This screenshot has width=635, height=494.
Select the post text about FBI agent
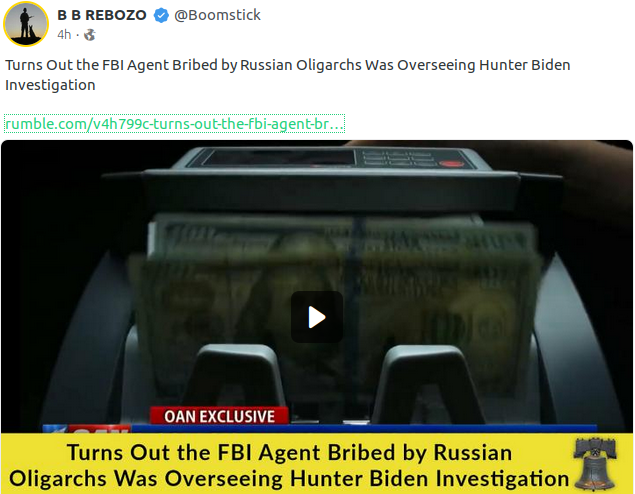(288, 75)
